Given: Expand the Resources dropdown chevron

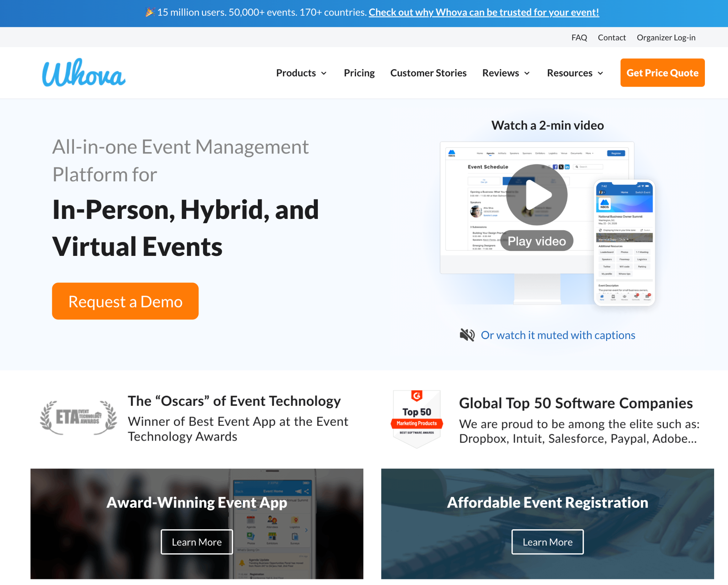Looking at the screenshot, I should point(600,73).
